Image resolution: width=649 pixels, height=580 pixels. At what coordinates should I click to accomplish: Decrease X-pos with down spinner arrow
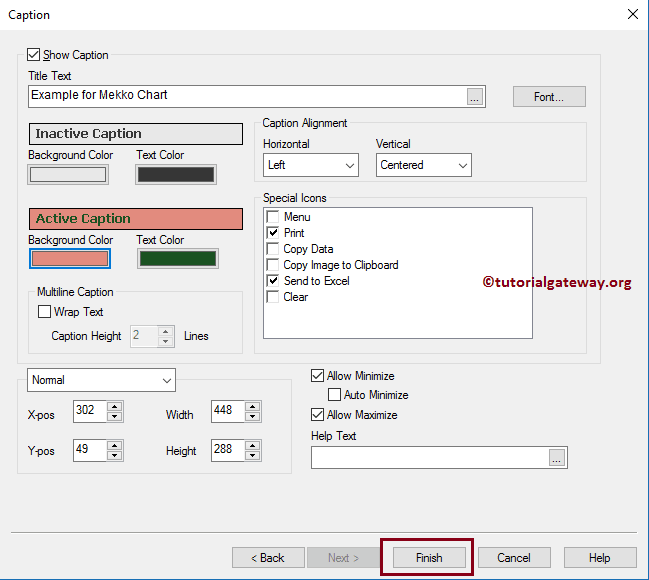tap(115, 416)
